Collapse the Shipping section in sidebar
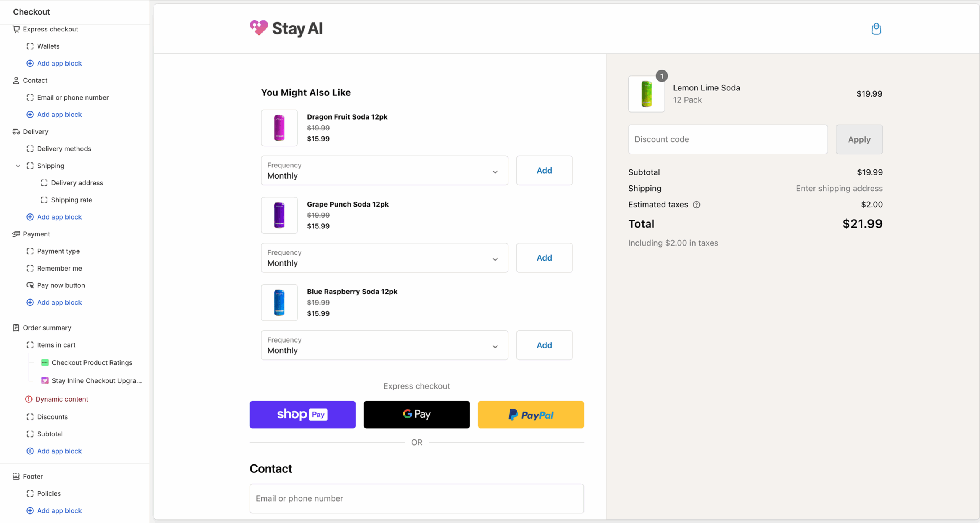This screenshot has height=523, width=980. click(x=18, y=166)
